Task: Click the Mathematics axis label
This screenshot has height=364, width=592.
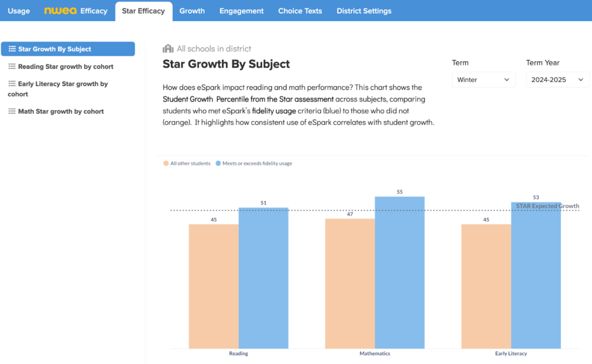Action: tap(375, 354)
